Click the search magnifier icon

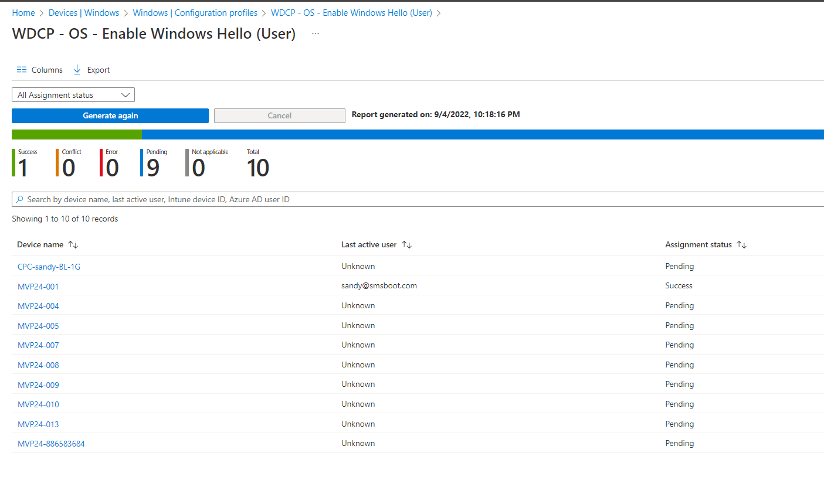point(20,199)
